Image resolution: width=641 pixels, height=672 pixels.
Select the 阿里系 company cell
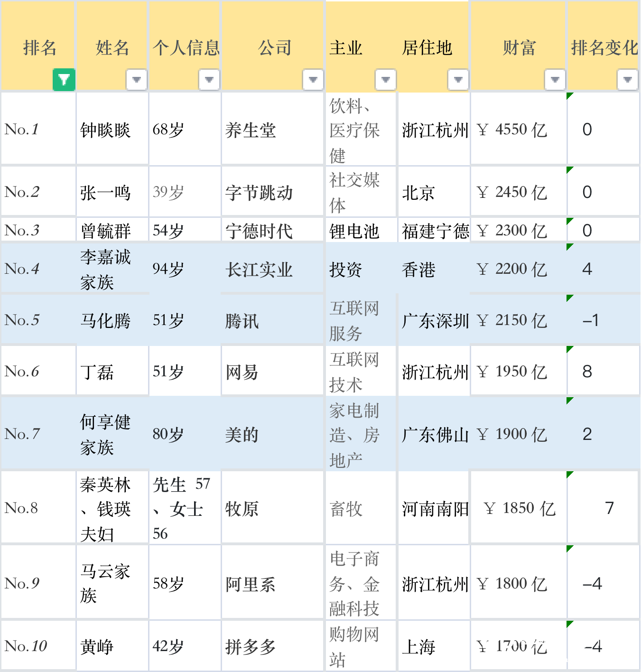point(273,583)
